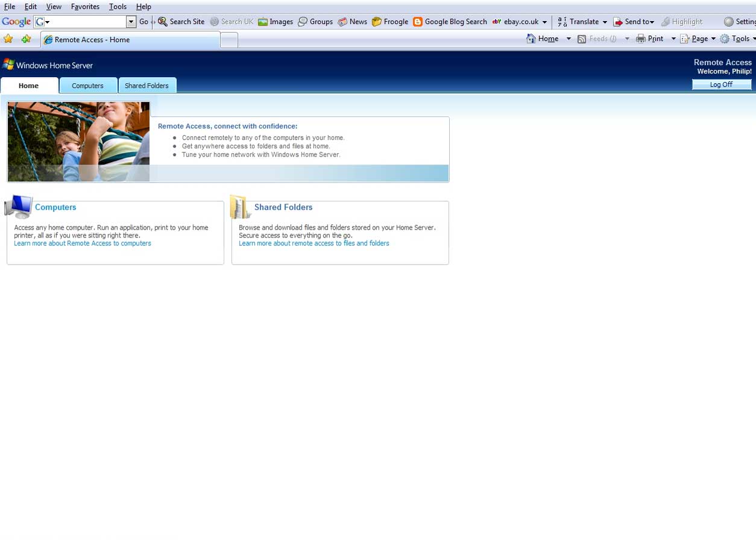The width and height of the screenshot is (756, 540).
Task: Open a new blank browser tab
Action: (x=229, y=40)
